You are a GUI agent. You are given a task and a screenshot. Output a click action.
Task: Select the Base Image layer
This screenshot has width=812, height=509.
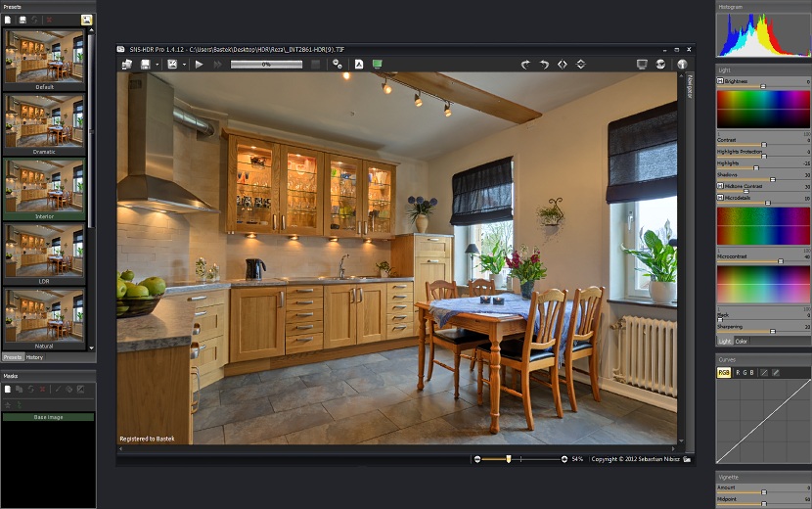pos(48,417)
